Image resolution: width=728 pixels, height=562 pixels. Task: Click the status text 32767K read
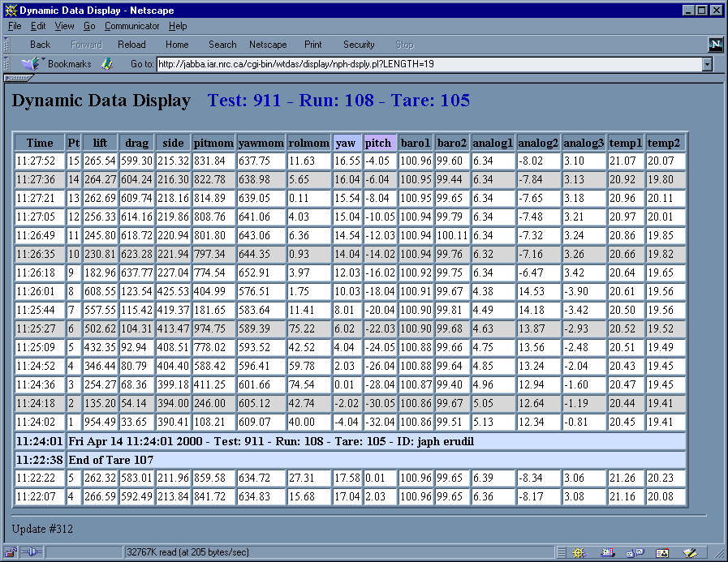(187, 552)
